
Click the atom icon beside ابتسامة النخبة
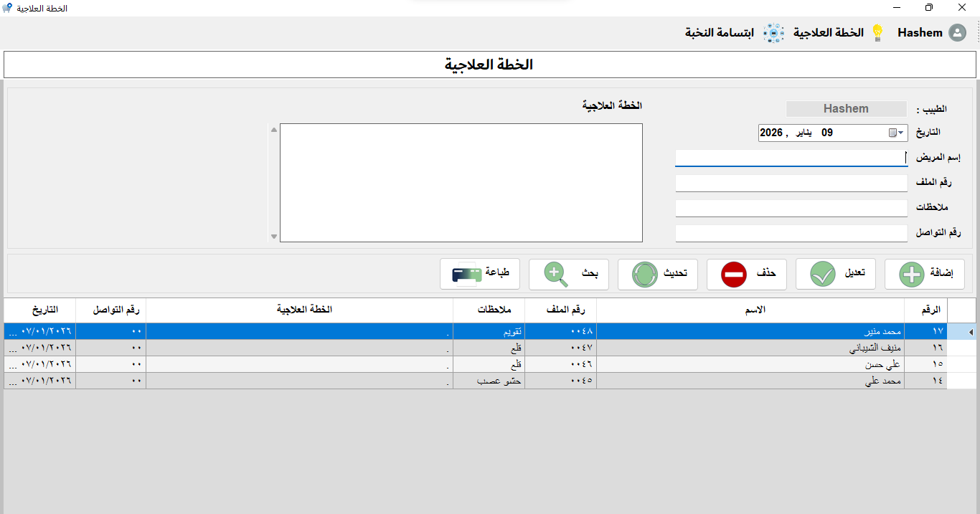(x=773, y=32)
